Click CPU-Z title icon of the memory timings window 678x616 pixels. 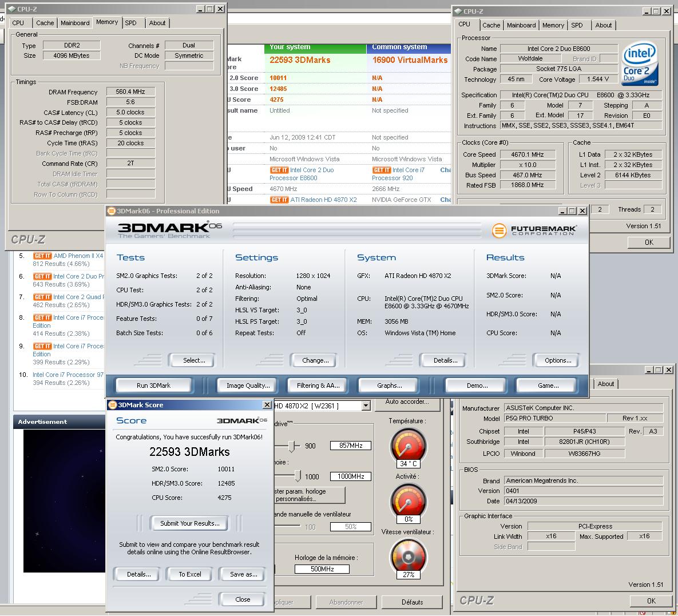(11, 9)
